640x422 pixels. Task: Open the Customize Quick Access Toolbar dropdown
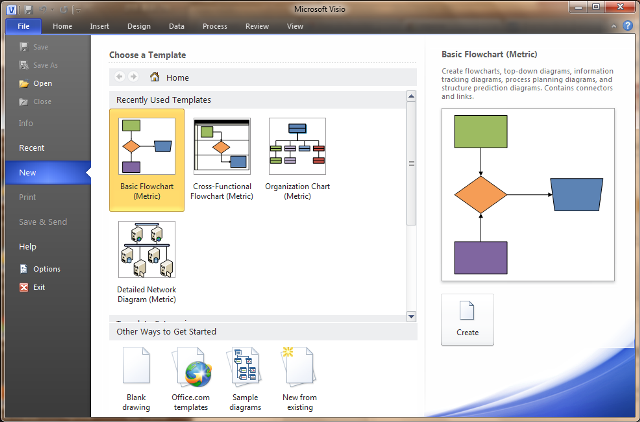79,9
